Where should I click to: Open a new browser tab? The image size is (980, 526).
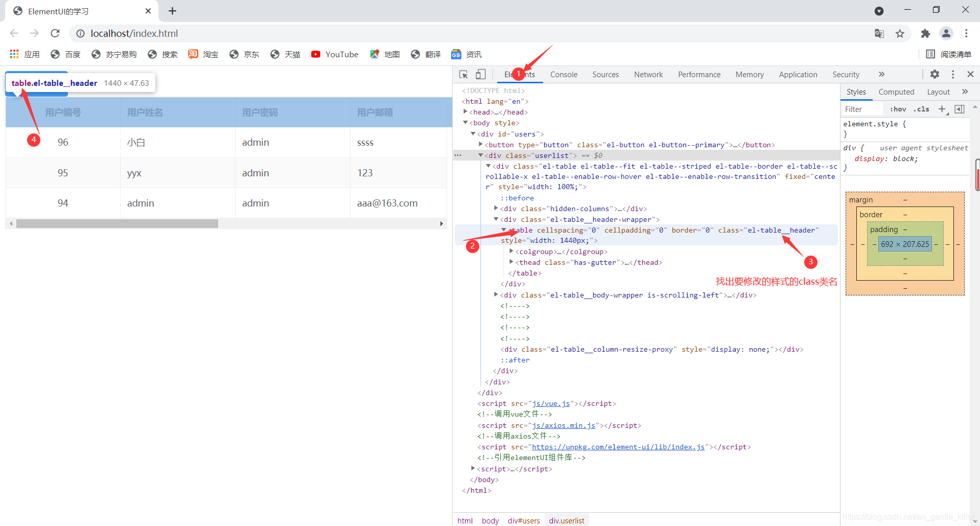pos(173,11)
